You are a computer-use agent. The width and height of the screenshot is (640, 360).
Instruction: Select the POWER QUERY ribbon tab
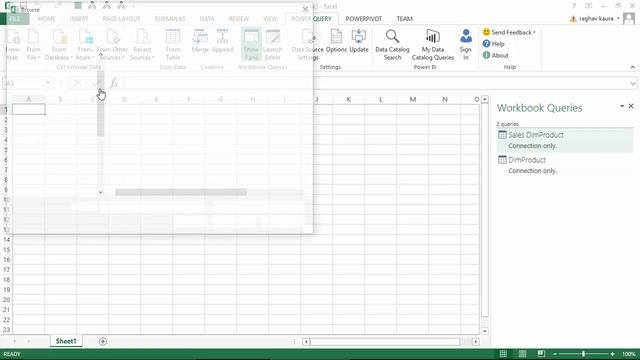311,19
